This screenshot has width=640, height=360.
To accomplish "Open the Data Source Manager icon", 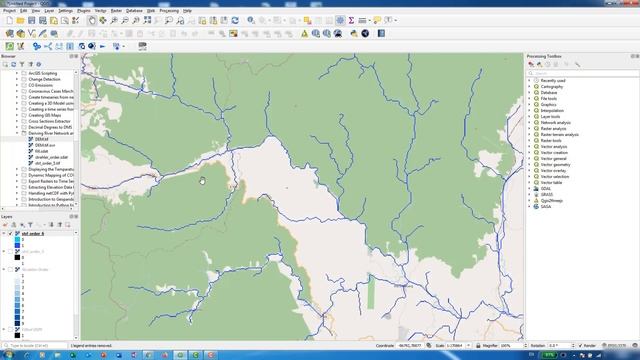I will click(9, 33).
